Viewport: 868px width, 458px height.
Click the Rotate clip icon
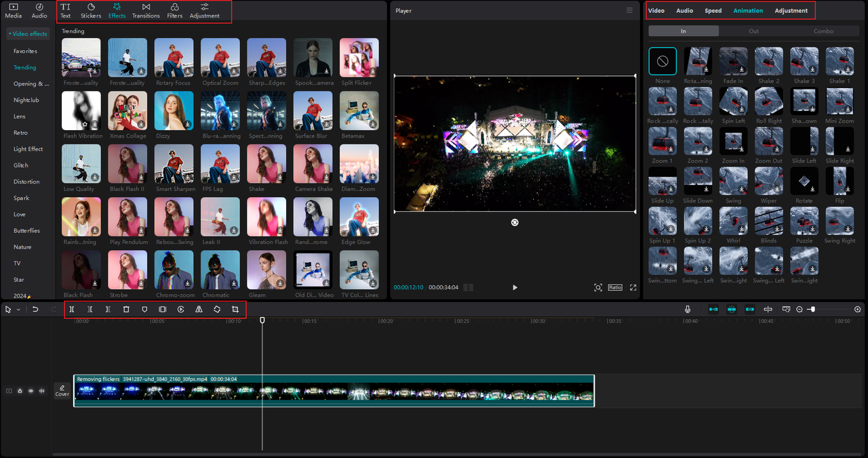[x=217, y=309]
